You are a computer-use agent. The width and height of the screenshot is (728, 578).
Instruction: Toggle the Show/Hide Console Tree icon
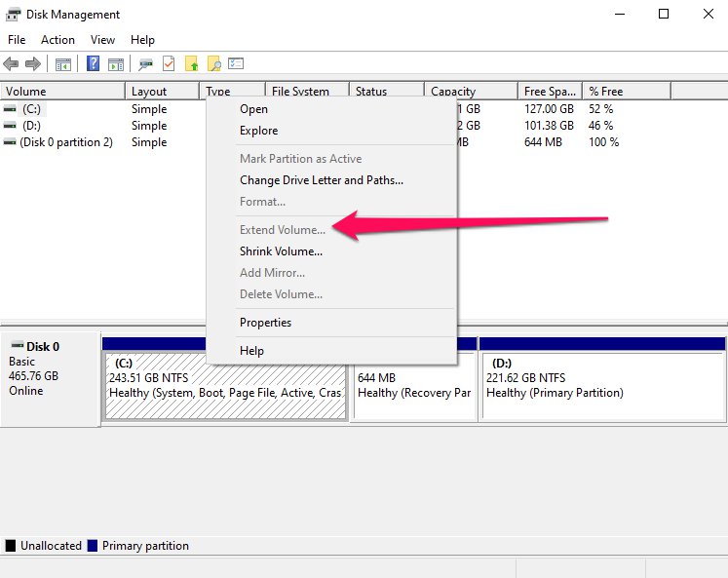(62, 64)
